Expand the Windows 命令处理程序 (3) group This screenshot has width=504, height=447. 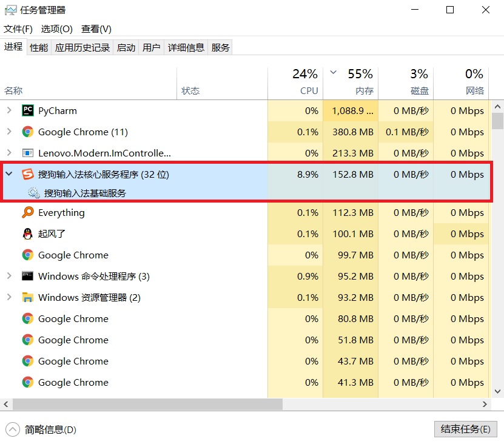[x=9, y=276]
